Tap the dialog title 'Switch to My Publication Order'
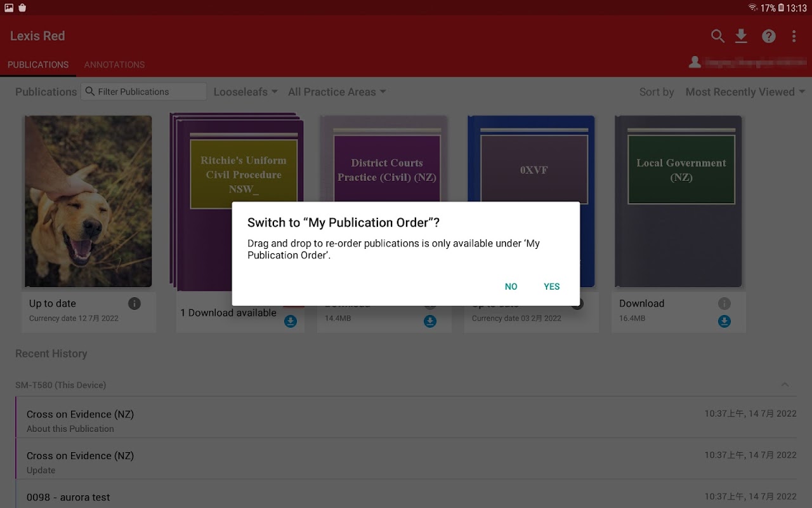Screen dimensions: 812x508 [x=343, y=223]
